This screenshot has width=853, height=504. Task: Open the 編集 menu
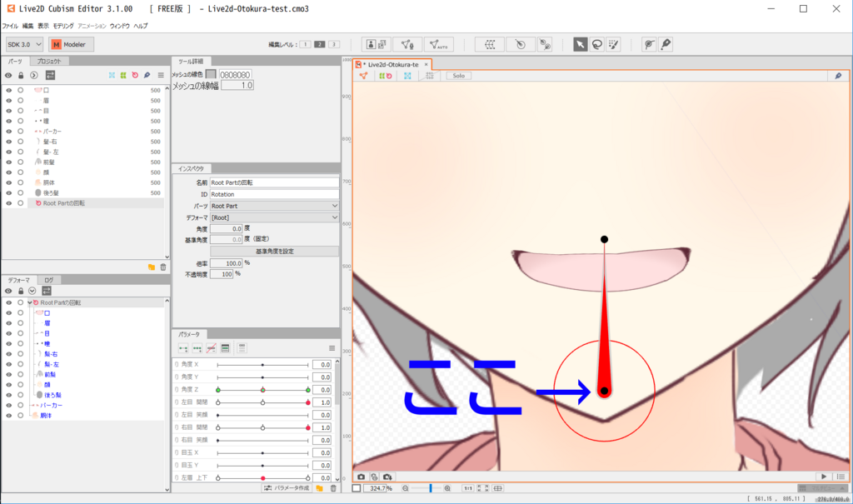[x=27, y=26]
